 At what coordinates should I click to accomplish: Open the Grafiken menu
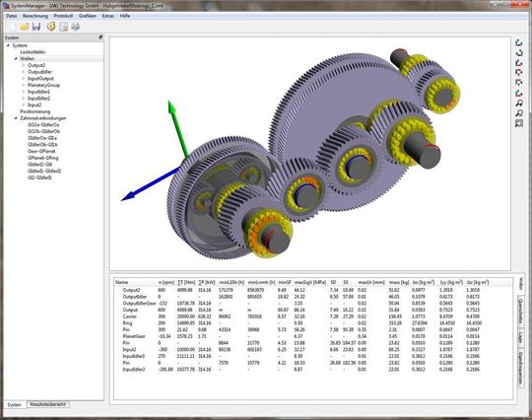[88, 16]
